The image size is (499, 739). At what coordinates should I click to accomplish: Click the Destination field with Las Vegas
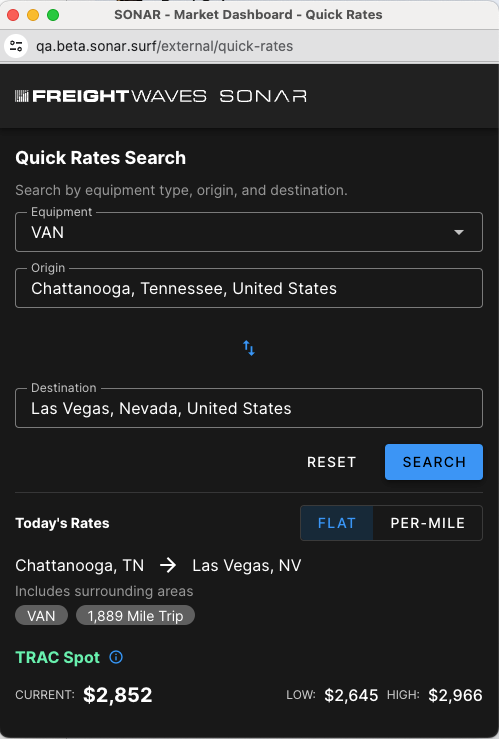249,408
